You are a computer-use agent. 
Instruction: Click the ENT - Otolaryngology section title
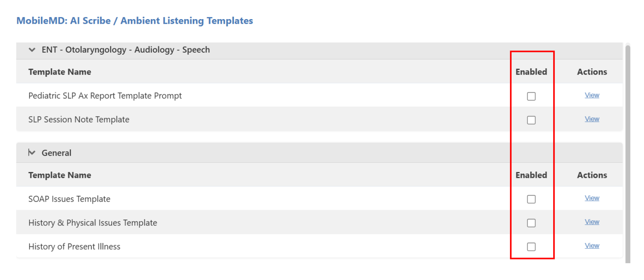[x=125, y=50]
